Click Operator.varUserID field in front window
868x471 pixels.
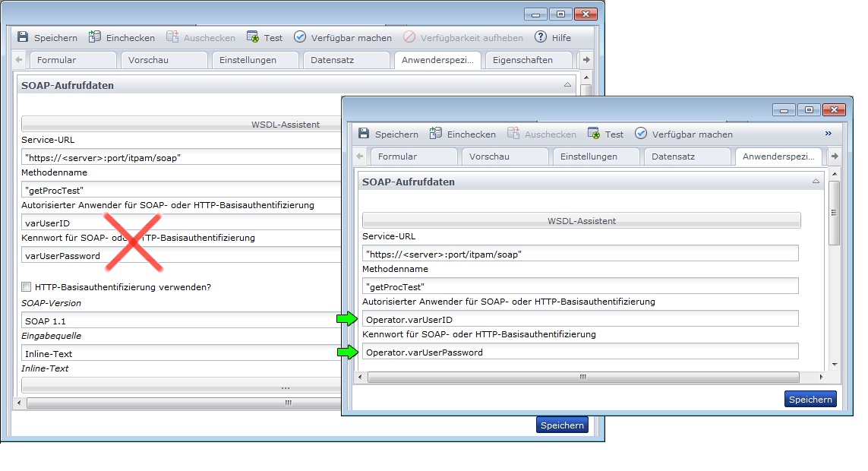[x=580, y=319]
